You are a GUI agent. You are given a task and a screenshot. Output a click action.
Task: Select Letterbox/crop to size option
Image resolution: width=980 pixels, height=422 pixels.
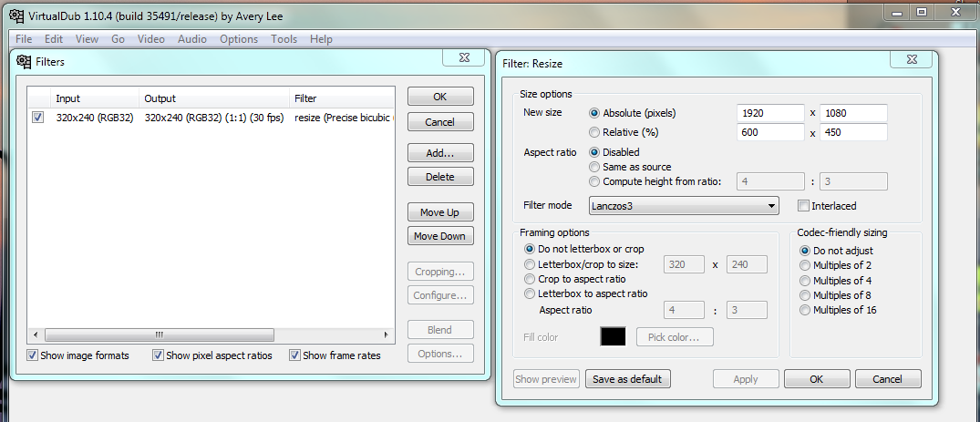530,263
